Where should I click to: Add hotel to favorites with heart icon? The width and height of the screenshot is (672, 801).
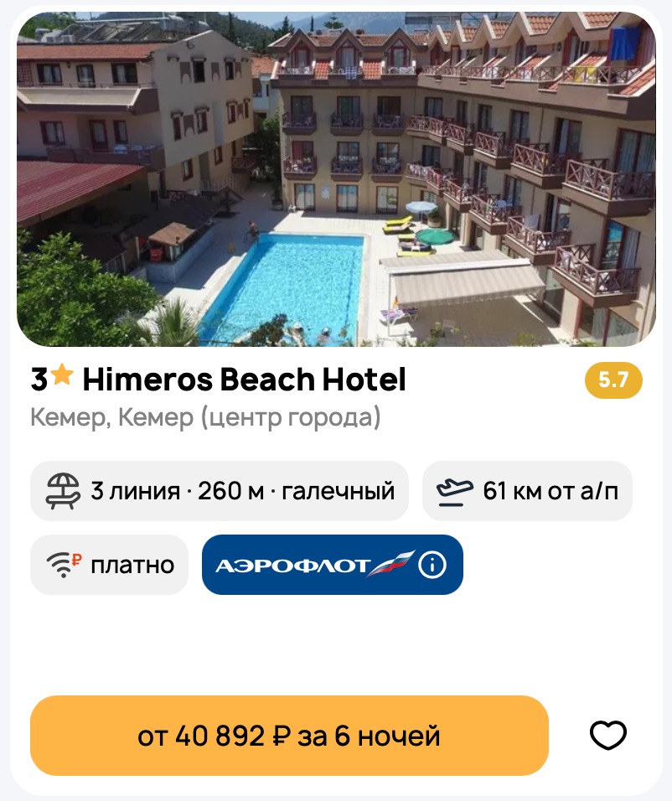pos(608,736)
